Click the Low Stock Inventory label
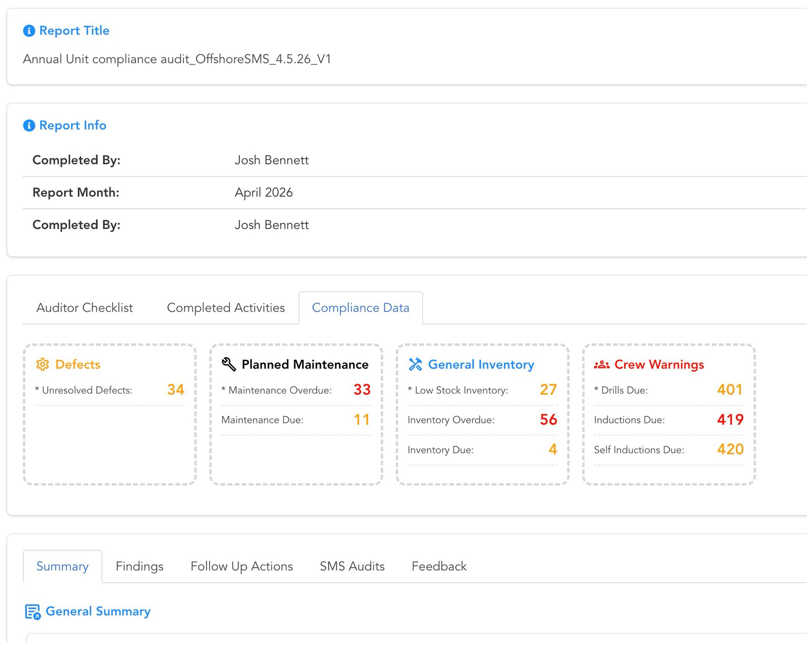807x672 pixels. click(x=458, y=390)
